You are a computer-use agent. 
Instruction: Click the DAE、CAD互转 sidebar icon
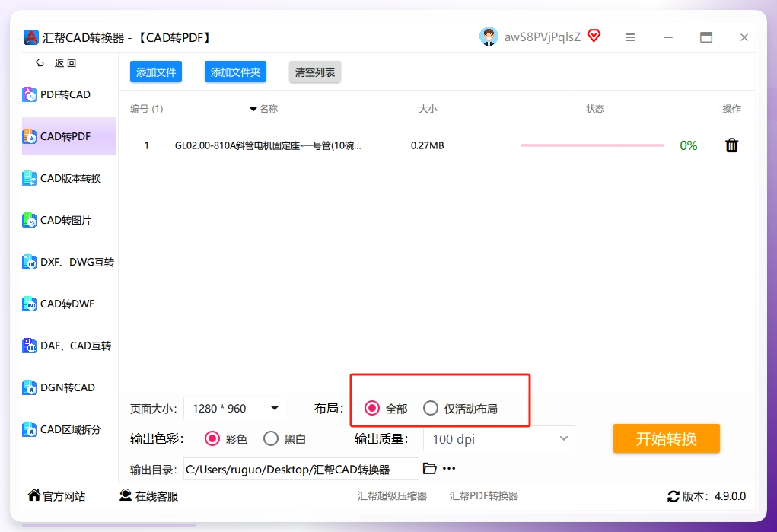click(x=29, y=346)
